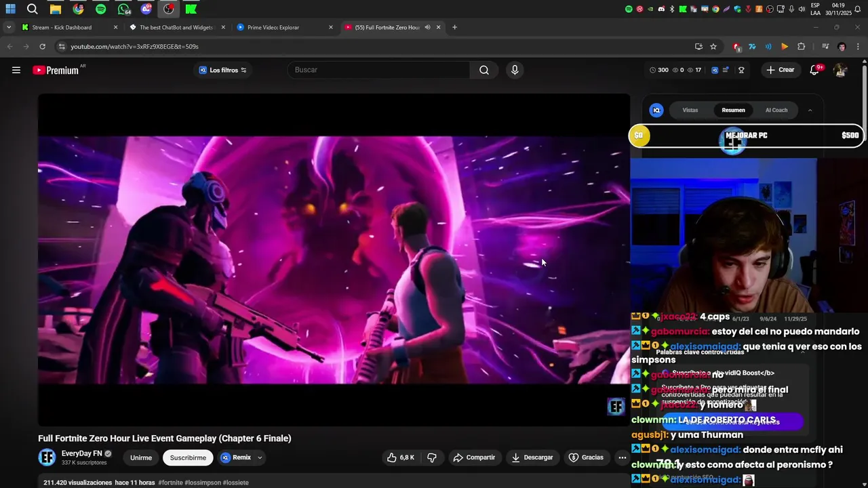Click the EF channel watermark on video
Screen dimensions: 868x488
coord(616,407)
